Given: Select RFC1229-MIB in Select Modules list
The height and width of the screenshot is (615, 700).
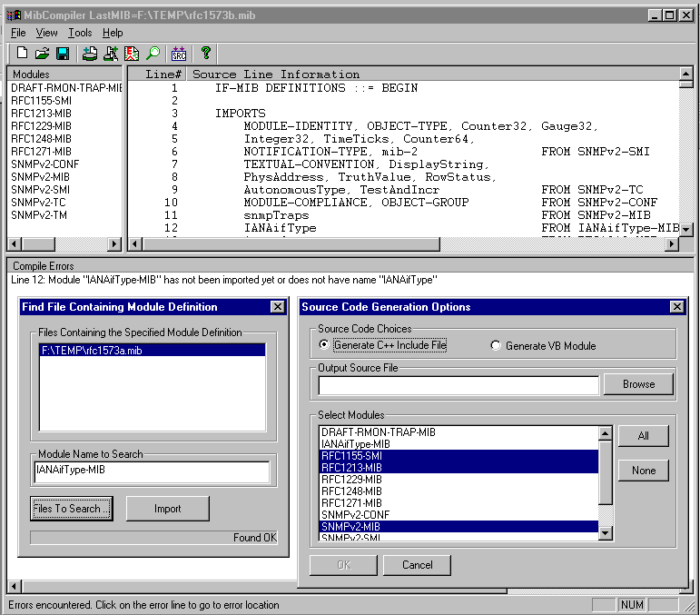Looking at the screenshot, I should coord(352,479).
